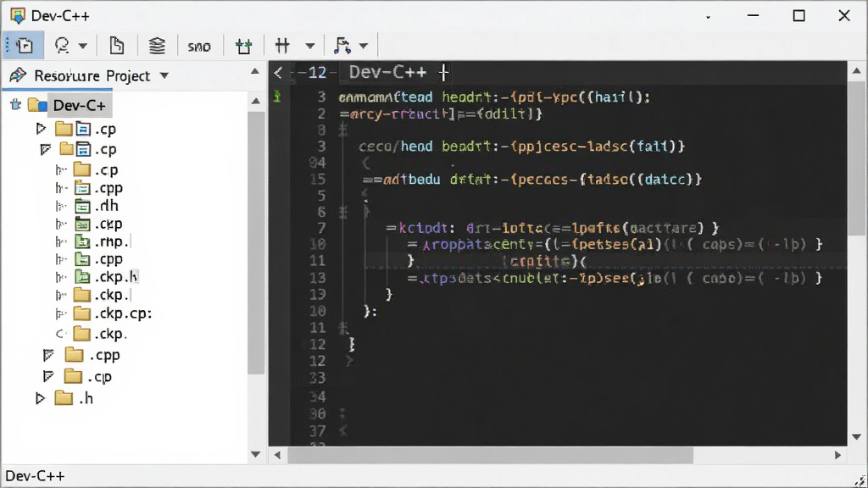Click tree scroll down arrow
This screenshot has width=868, height=488.
tap(256, 454)
